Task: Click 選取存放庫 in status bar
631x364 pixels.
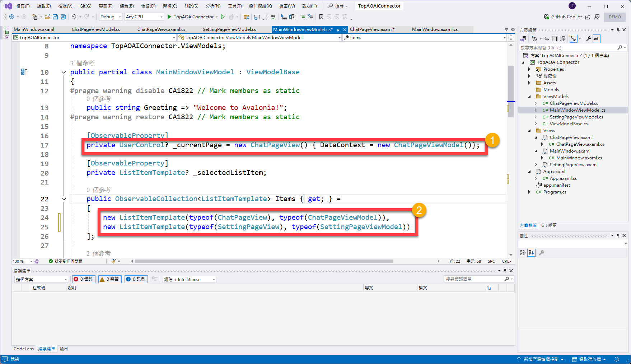Action: coord(589,359)
